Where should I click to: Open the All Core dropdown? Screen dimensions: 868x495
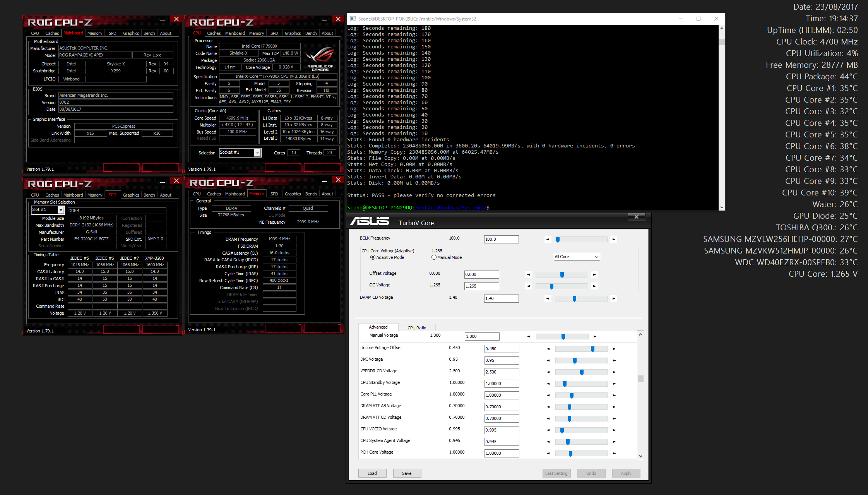[x=577, y=257]
